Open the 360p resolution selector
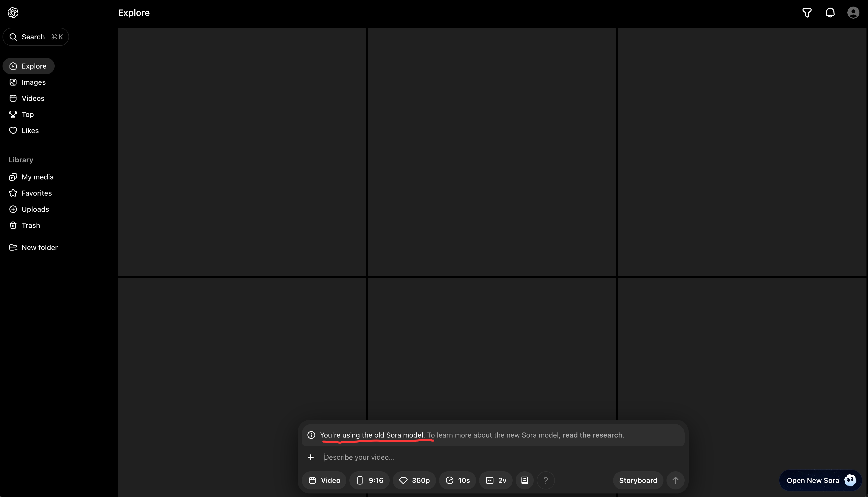The image size is (868, 497). coord(414,480)
